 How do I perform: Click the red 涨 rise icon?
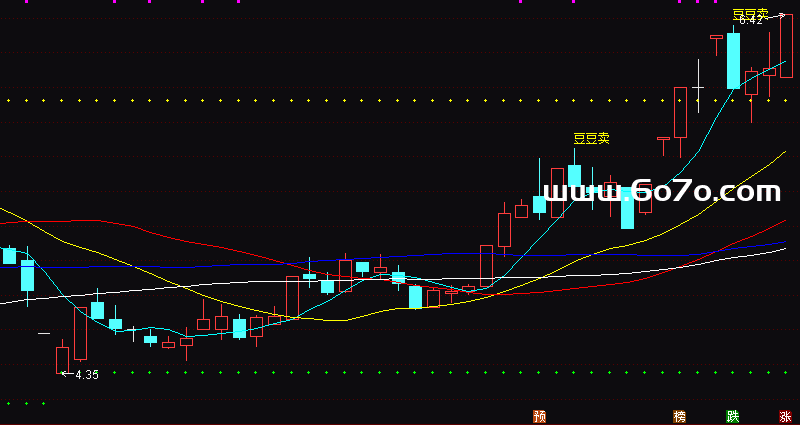[x=786, y=416]
